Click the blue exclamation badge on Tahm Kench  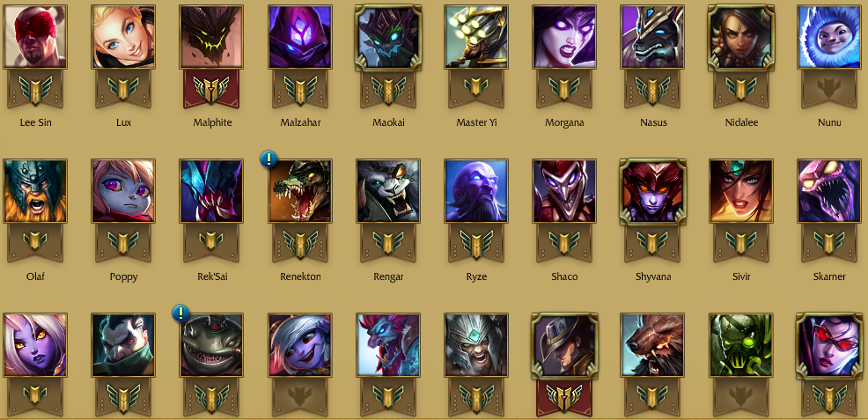point(180,313)
